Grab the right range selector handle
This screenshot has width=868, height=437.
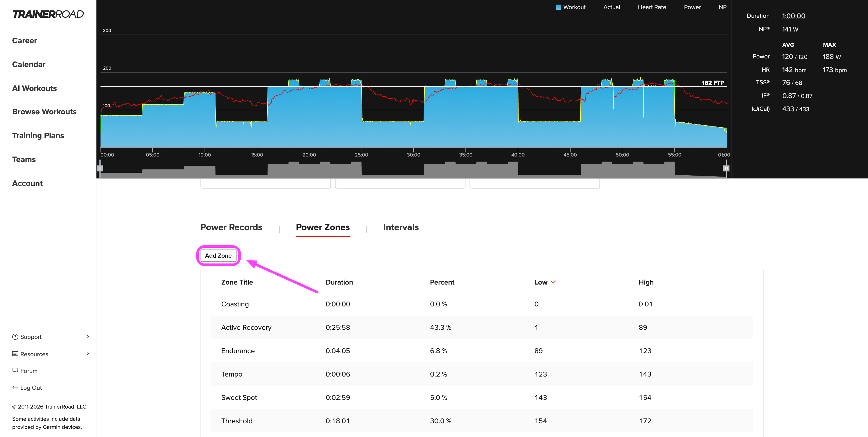(x=726, y=168)
